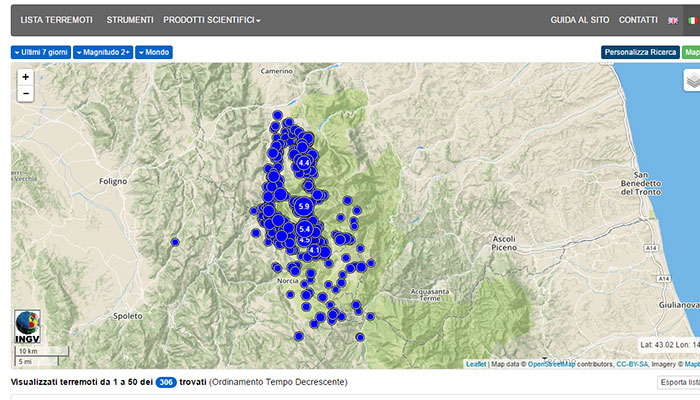Image resolution: width=700 pixels, height=400 pixels.
Task: Click the INGV logo on map
Action: click(27, 327)
